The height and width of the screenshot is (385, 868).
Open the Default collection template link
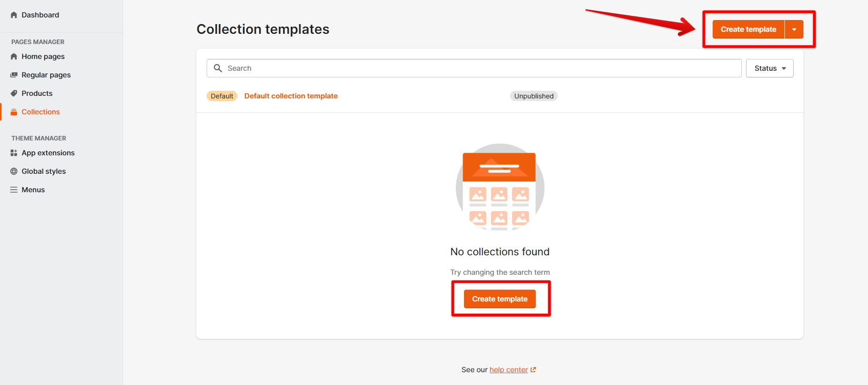coord(291,96)
